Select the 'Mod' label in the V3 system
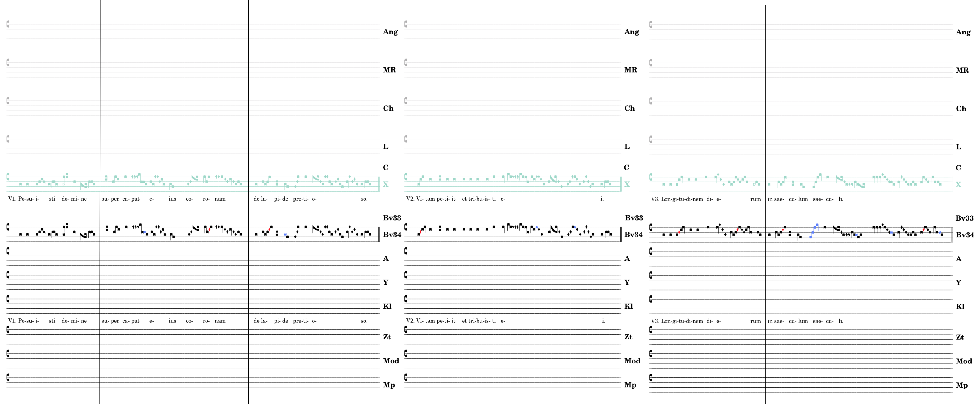This screenshot has height=404, width=980. click(x=964, y=361)
